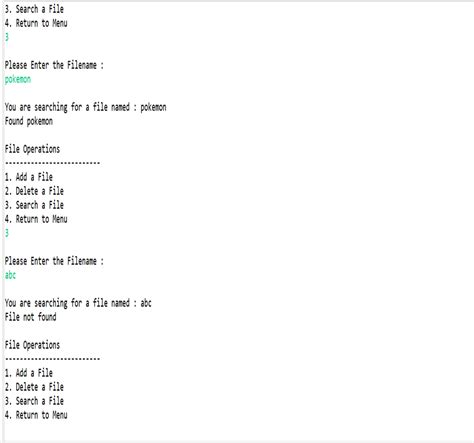Choose "2. Delete a File" after "Found pokemon" menu
Image resolution: width=474 pixels, height=443 pixels.
34,191
